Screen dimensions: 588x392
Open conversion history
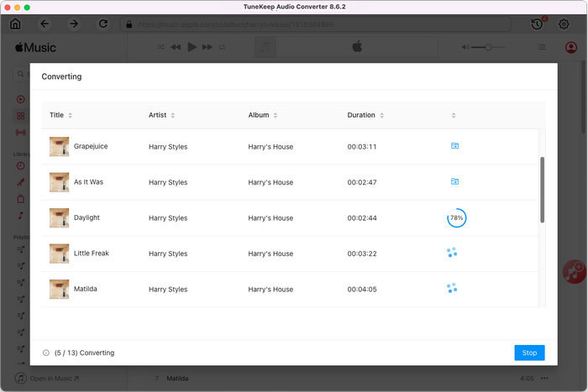click(538, 24)
